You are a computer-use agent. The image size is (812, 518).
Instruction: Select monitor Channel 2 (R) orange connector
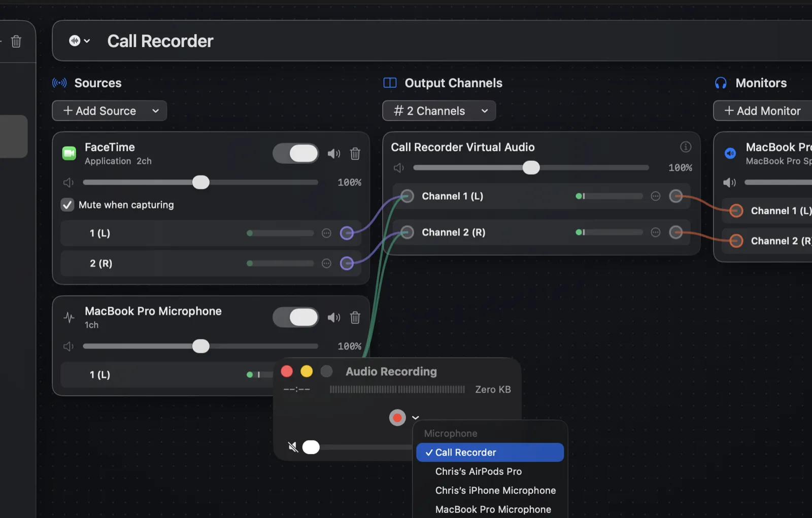[736, 241]
